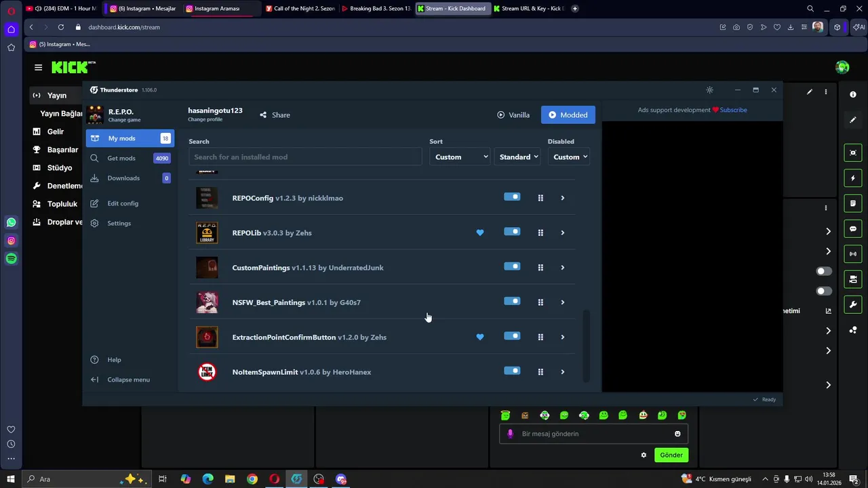The height and width of the screenshot is (488, 868).
Task: Select My mods in Thunderstore sidebar
Action: [130, 138]
